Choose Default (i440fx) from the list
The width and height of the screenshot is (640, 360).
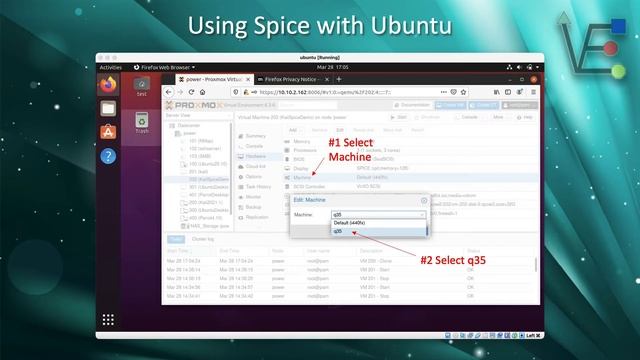click(x=378, y=223)
